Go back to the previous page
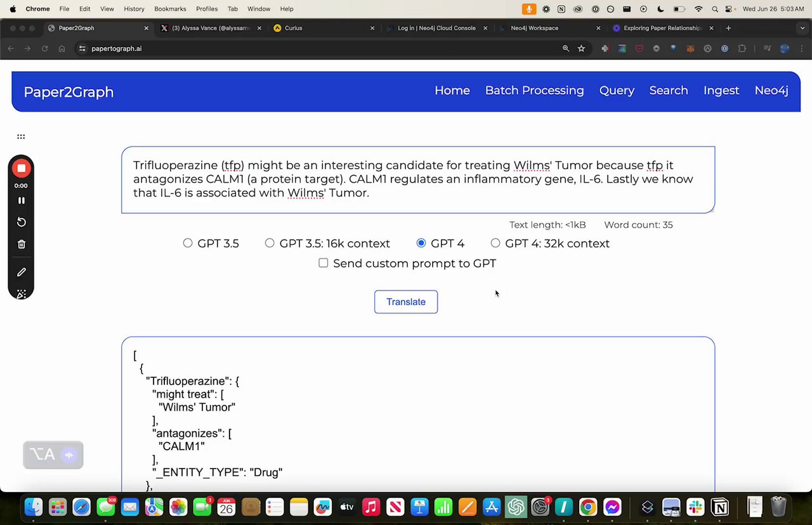This screenshot has height=525, width=812. pos(11,48)
